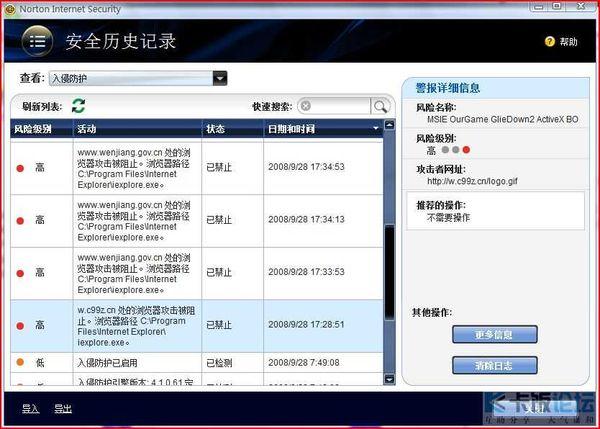
Task: Click the 导出 link
Action: click(x=63, y=409)
